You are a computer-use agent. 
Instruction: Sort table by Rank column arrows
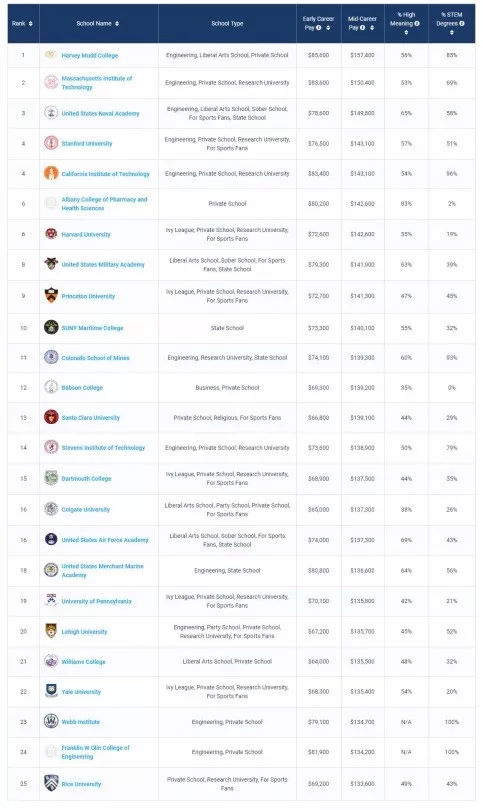pos(30,24)
